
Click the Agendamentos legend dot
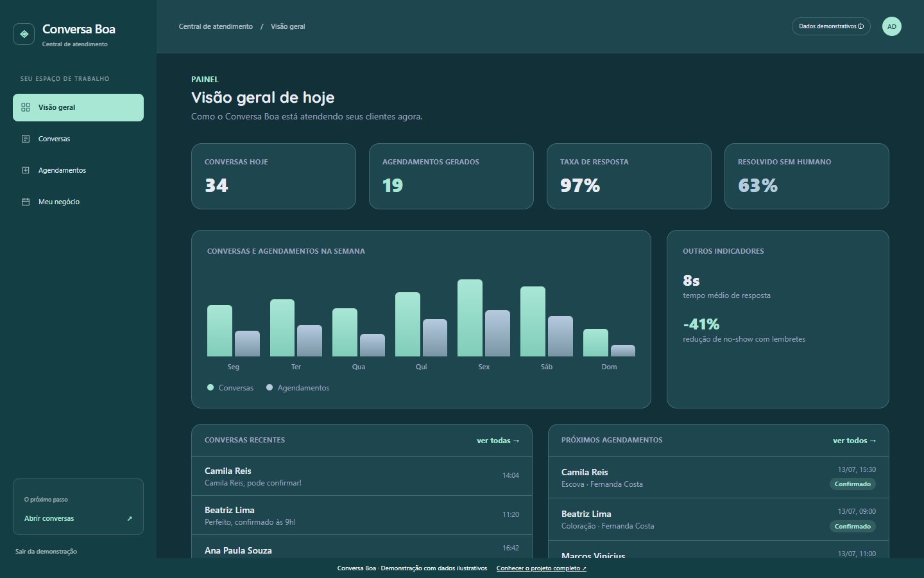(269, 387)
